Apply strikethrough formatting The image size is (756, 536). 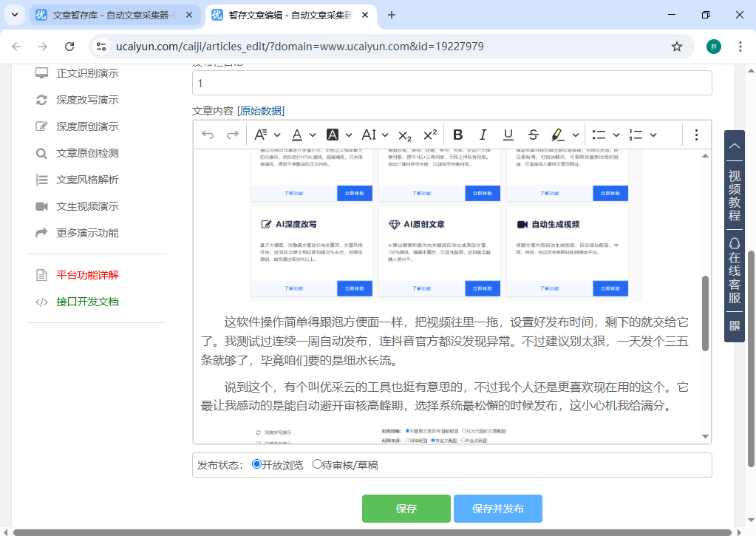(x=533, y=135)
